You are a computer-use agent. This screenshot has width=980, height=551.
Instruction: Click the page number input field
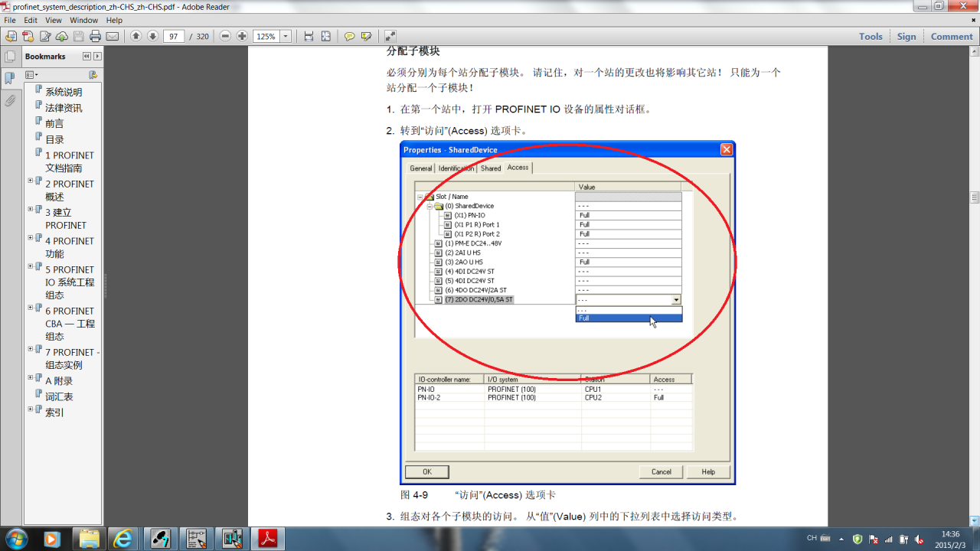tap(174, 36)
